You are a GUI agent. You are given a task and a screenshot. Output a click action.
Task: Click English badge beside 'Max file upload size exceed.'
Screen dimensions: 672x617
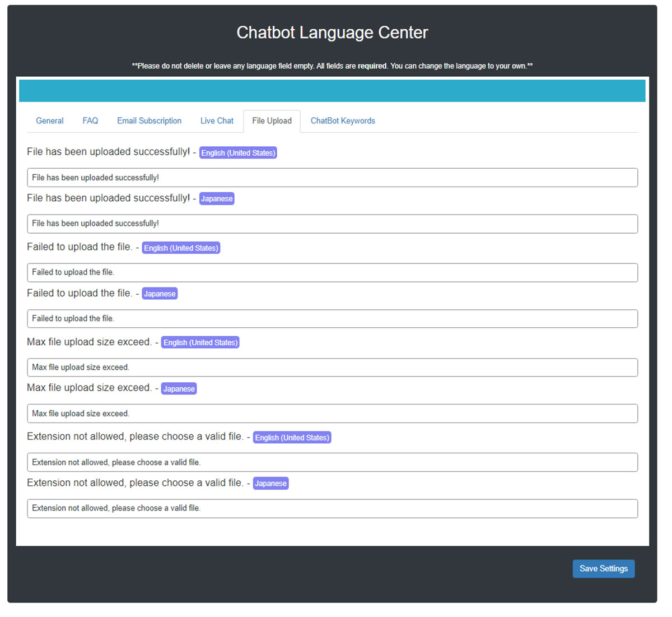[x=200, y=342]
